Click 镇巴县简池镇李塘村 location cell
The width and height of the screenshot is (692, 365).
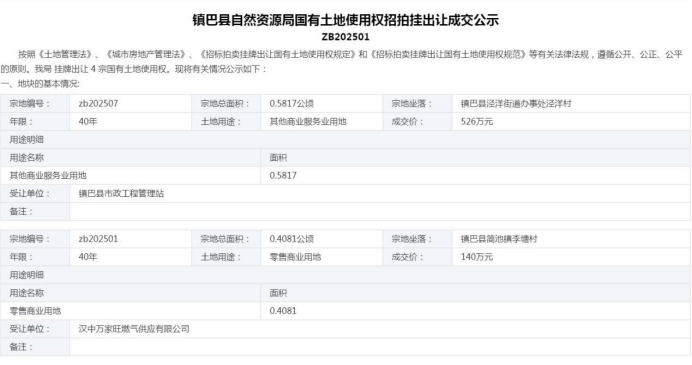click(571, 239)
